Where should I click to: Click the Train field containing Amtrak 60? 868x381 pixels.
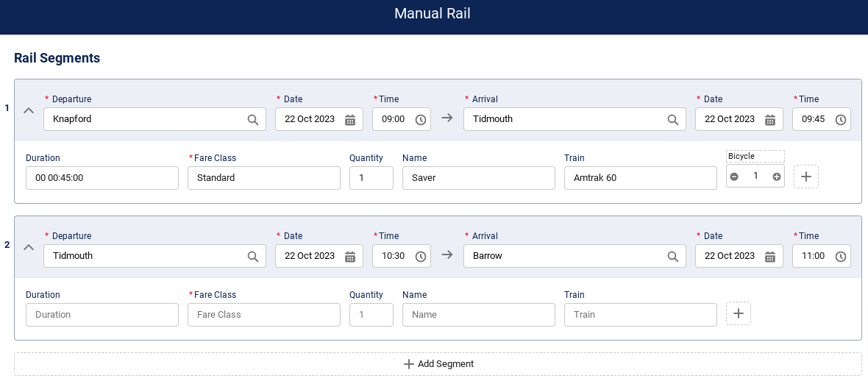tap(640, 178)
